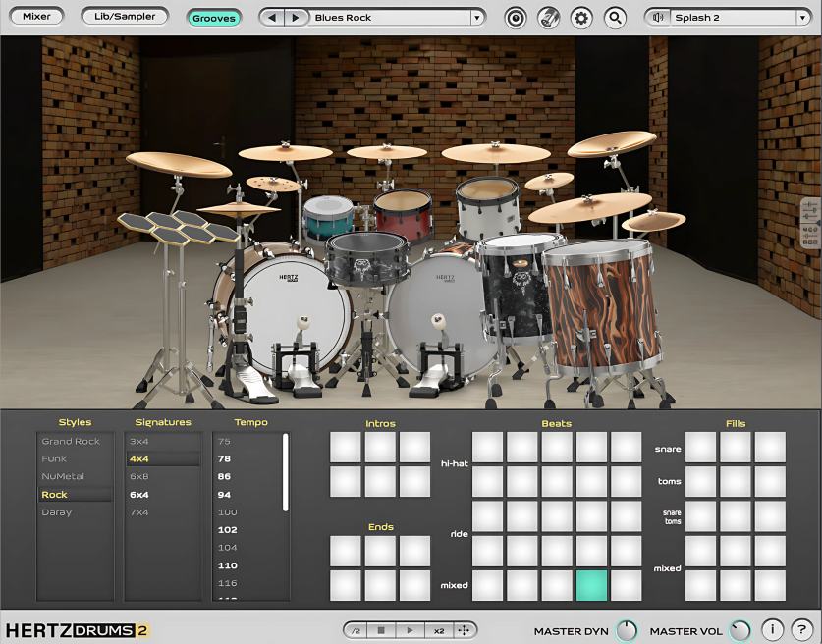Click the stop button in the transport bar

pyautogui.click(x=382, y=631)
